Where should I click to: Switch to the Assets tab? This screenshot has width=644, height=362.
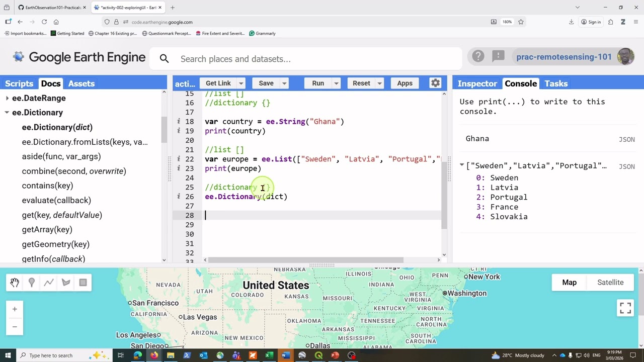[x=82, y=83]
